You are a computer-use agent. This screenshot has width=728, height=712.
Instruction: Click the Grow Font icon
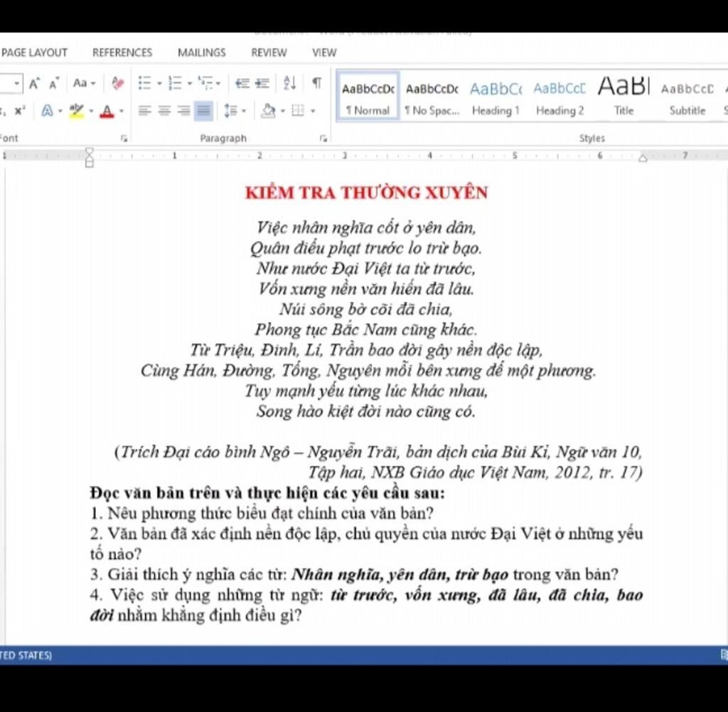(x=34, y=84)
